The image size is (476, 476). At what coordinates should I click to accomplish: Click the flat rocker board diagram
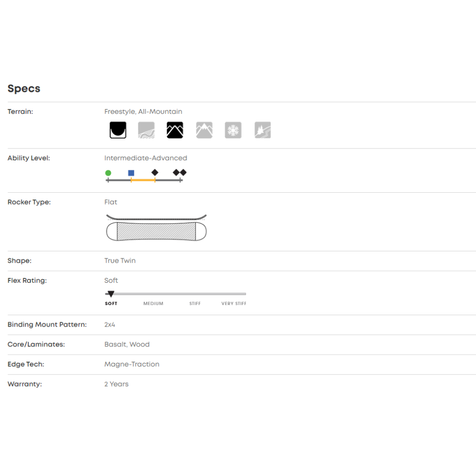(x=156, y=228)
